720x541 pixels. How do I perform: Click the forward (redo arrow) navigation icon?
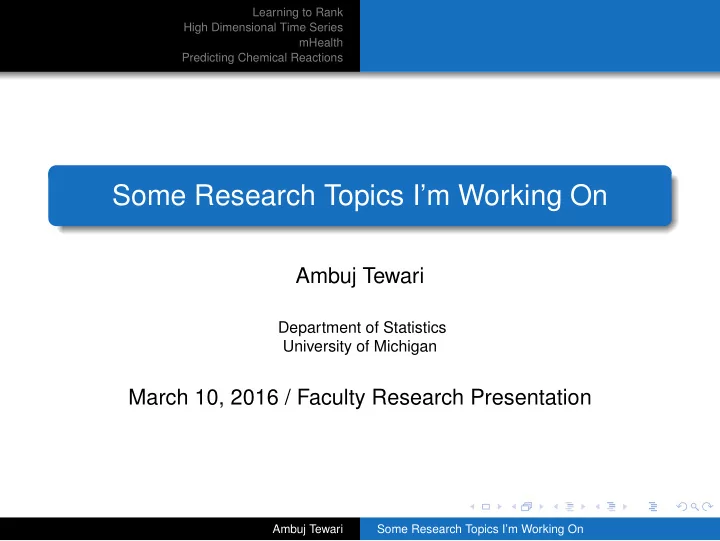708,507
